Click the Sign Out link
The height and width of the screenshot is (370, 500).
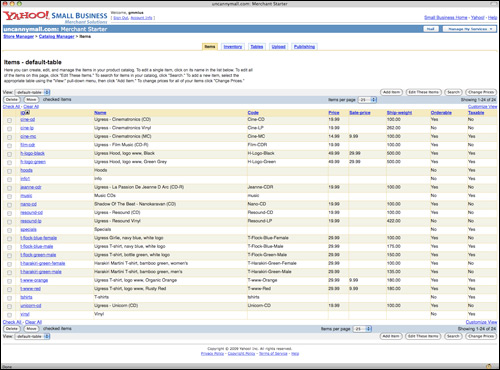click(x=121, y=18)
